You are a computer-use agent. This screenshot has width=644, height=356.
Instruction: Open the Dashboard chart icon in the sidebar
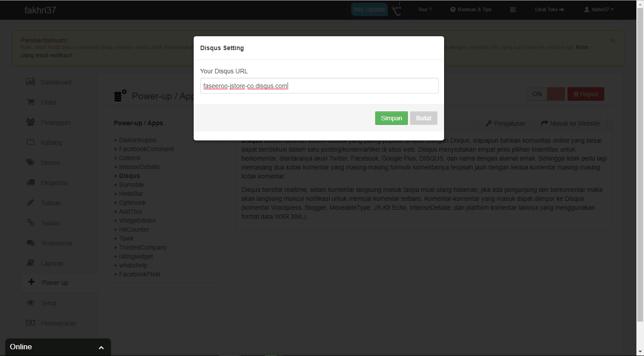click(x=30, y=82)
